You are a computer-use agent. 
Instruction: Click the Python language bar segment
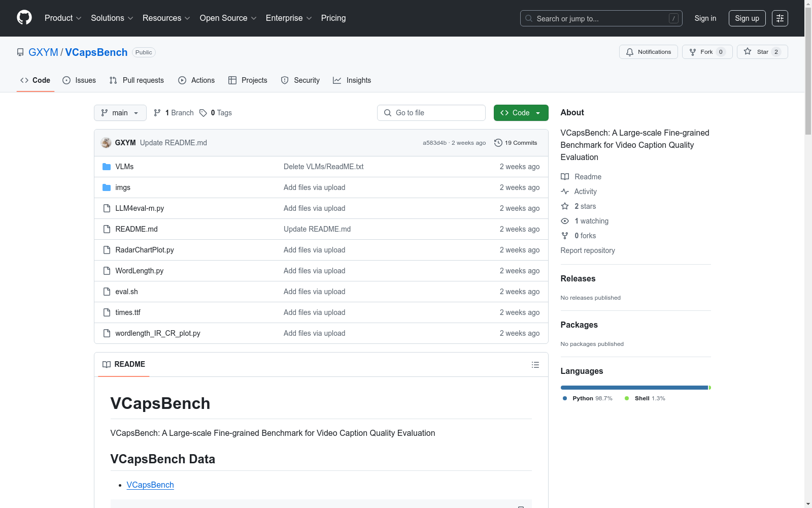[x=634, y=388]
